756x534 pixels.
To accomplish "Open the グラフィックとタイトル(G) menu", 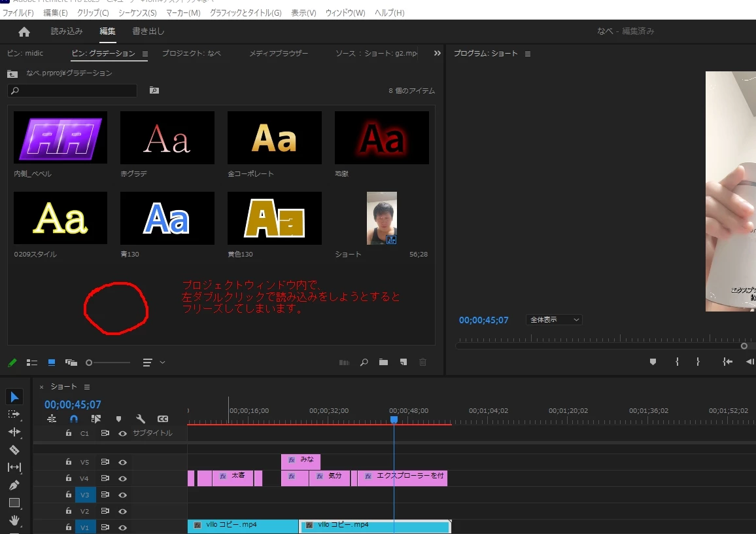I will [245, 13].
